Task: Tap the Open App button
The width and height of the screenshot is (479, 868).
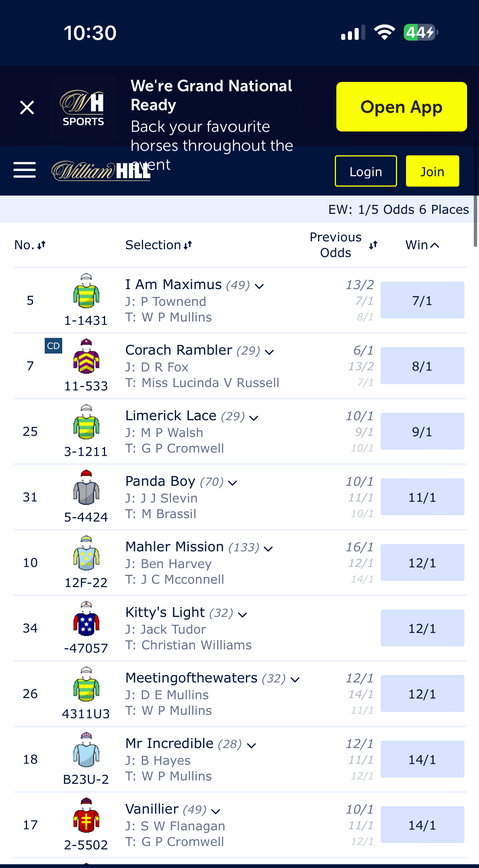Action: [x=402, y=107]
